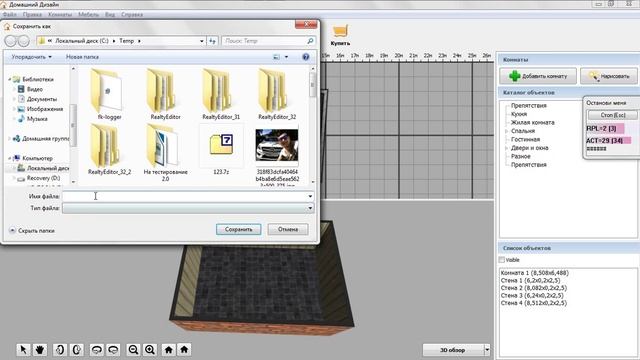The image size is (640, 360).
Task: Select the RealtyEditor_31 folder
Action: pos(221,94)
